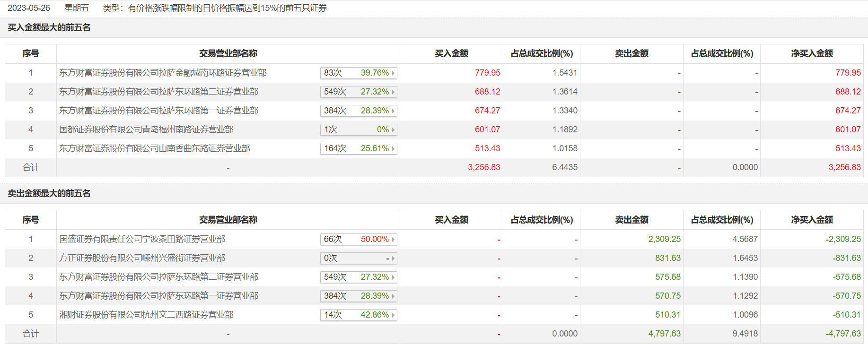Select sell ratio 1.1292
The width and height of the screenshot is (868, 345).
745,296
